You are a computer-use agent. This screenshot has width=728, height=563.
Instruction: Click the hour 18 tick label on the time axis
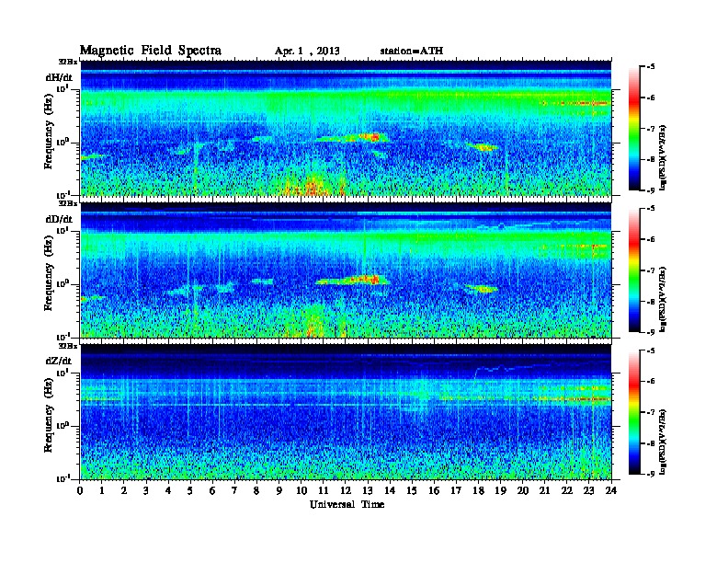click(x=478, y=490)
